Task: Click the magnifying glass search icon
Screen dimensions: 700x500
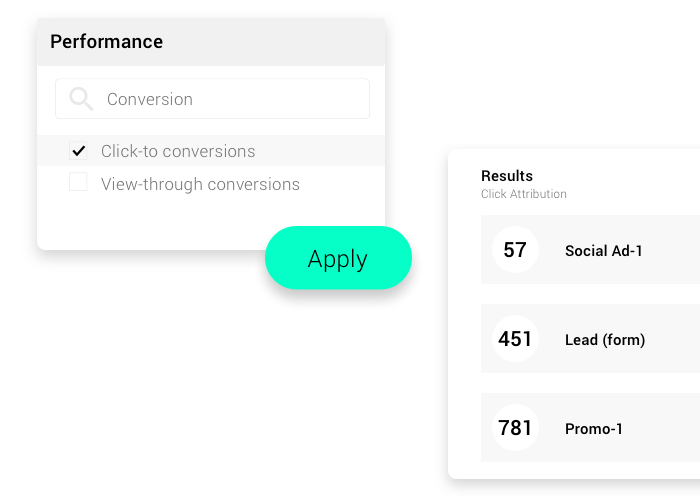Action: coord(81,99)
